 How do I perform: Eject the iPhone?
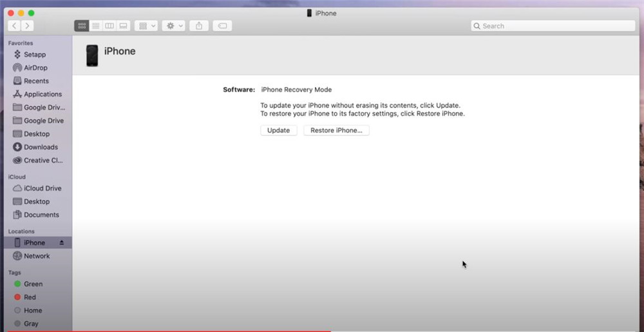click(x=62, y=243)
